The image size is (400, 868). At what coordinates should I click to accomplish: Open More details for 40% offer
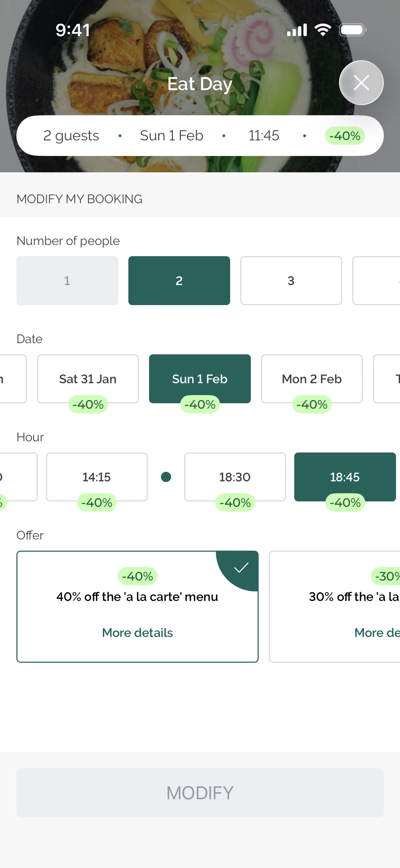137,633
